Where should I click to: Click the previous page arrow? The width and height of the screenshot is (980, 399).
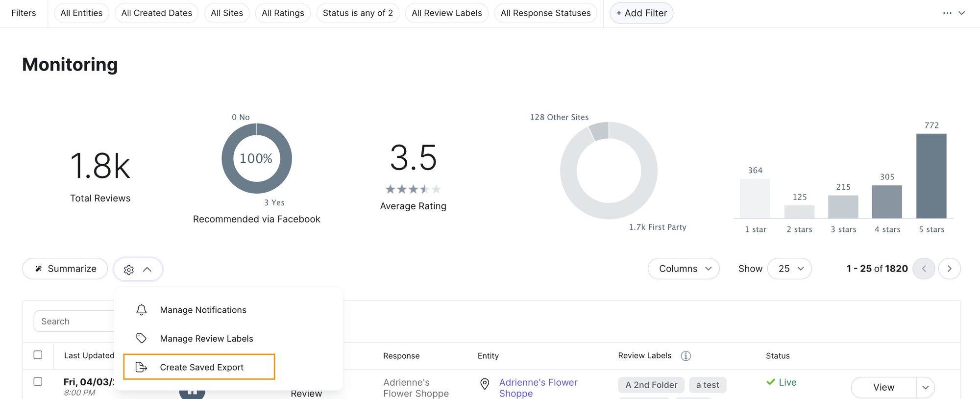tap(924, 269)
